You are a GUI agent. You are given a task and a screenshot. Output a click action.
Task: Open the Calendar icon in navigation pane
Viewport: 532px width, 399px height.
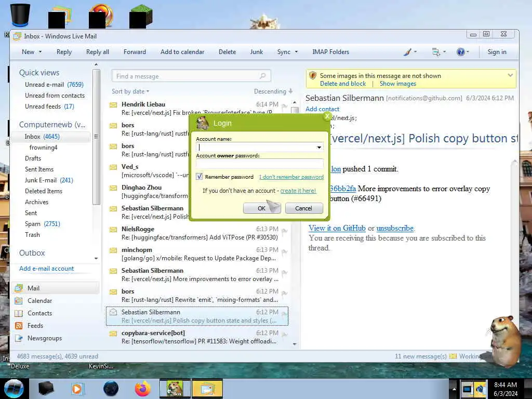19,301
